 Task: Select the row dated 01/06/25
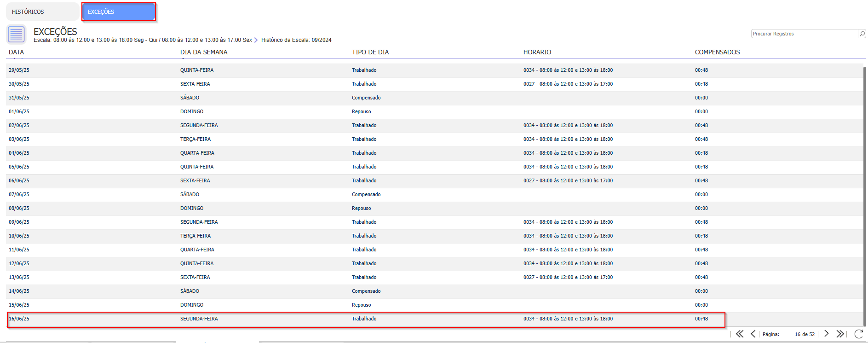[x=435, y=111]
